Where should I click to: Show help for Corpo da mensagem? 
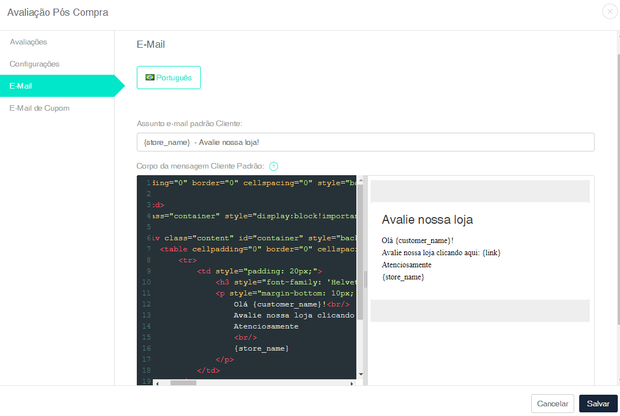pyautogui.click(x=273, y=166)
